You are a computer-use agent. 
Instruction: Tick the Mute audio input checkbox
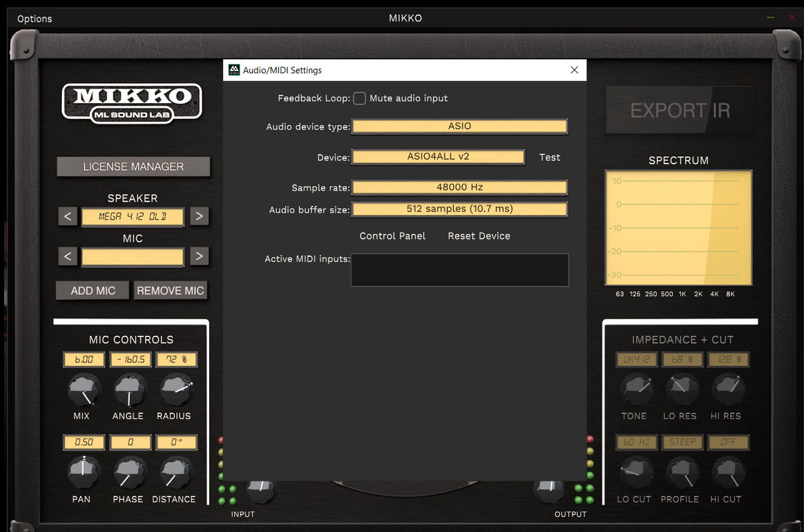pos(359,98)
